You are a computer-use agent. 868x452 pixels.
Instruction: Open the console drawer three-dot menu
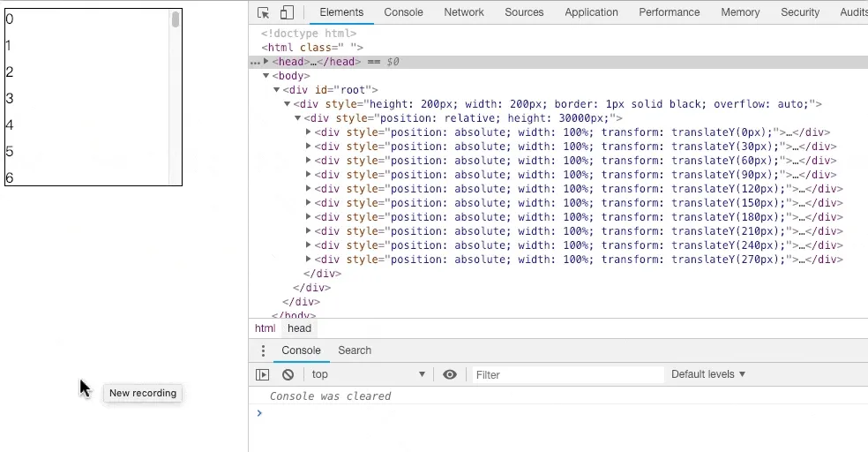point(263,350)
